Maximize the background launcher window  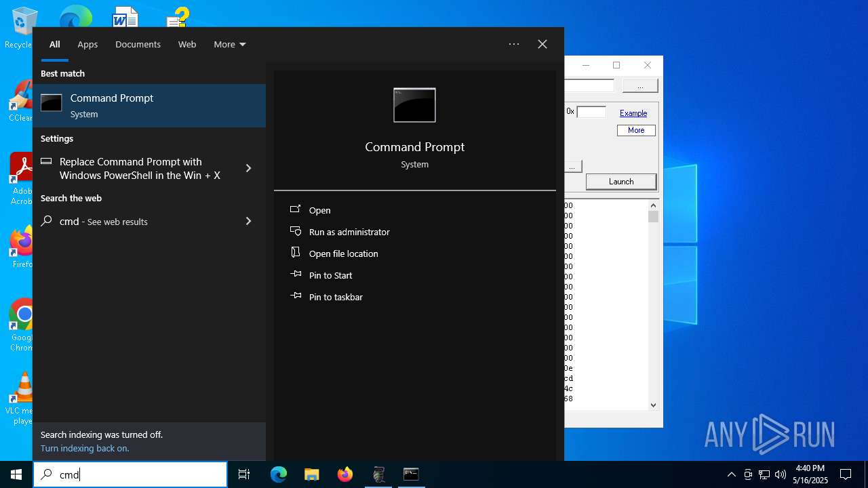tap(616, 65)
